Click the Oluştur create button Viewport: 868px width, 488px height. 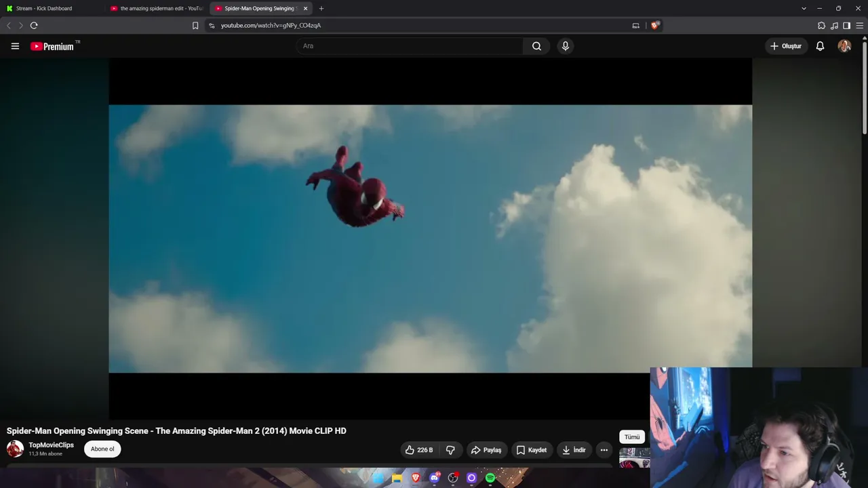(786, 46)
